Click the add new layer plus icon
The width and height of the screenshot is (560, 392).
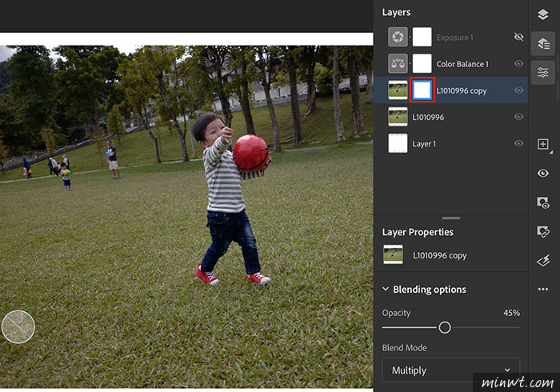point(543,144)
